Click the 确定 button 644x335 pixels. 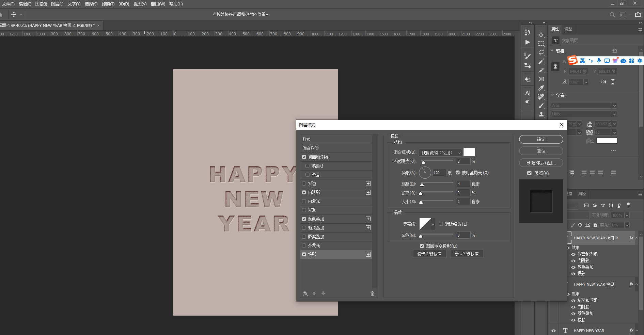[x=541, y=139]
